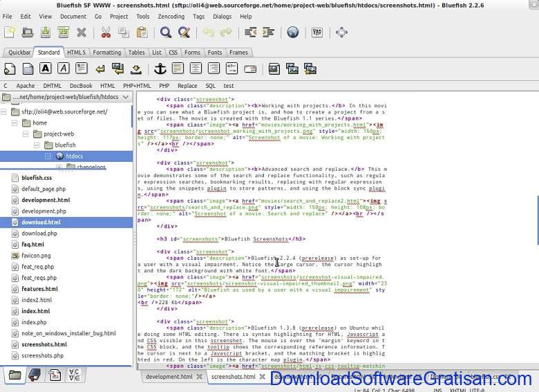Open the Tags menu

pos(199,17)
